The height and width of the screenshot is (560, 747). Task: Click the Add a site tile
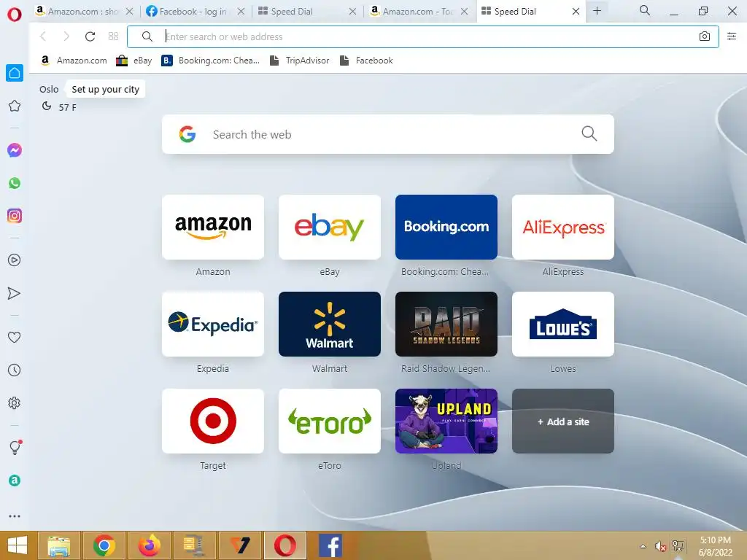[563, 421]
